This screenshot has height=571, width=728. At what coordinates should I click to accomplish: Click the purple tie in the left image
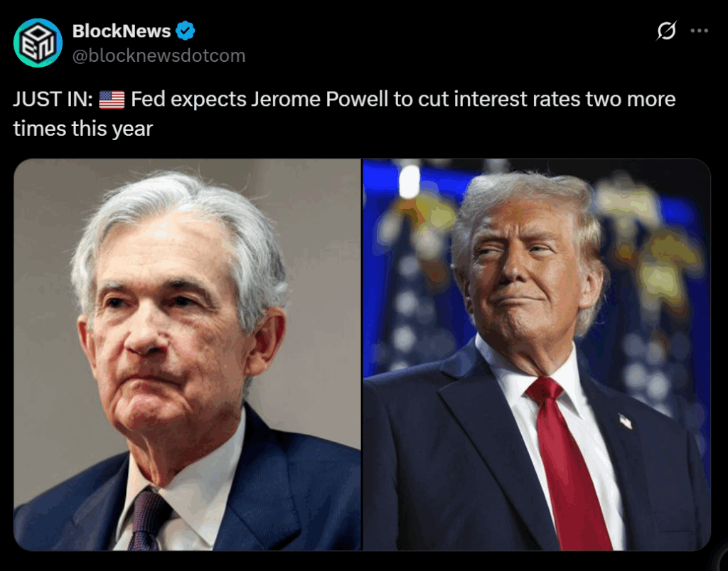point(148,518)
